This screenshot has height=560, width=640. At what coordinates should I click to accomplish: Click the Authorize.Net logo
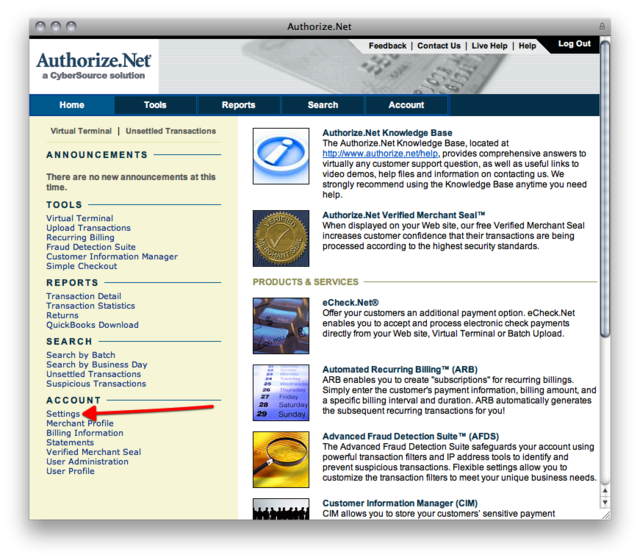point(94,65)
